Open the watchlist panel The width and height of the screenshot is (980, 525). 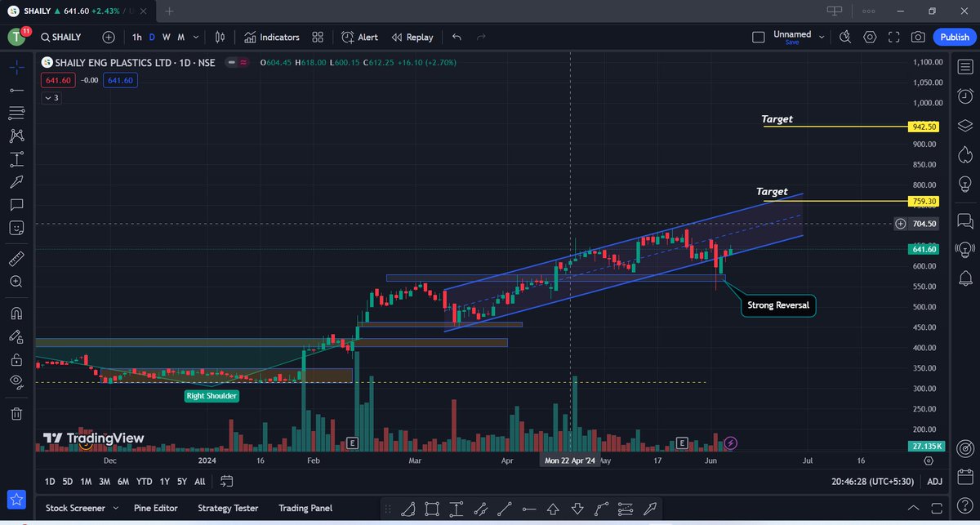pyautogui.click(x=964, y=68)
